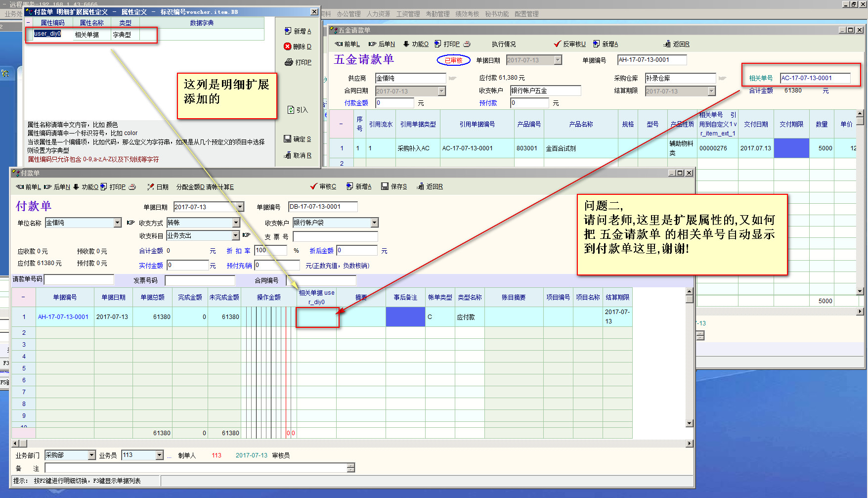Image resolution: width=868 pixels, height=498 pixels.
Task: Cancel using the 取消R icon
Action: click(287, 155)
